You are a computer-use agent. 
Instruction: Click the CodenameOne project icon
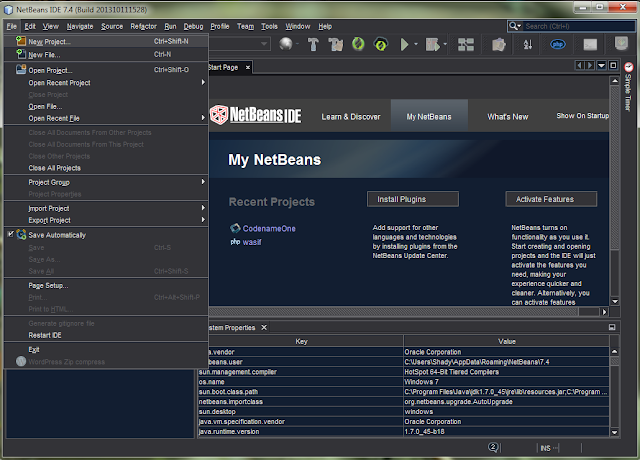click(x=235, y=228)
